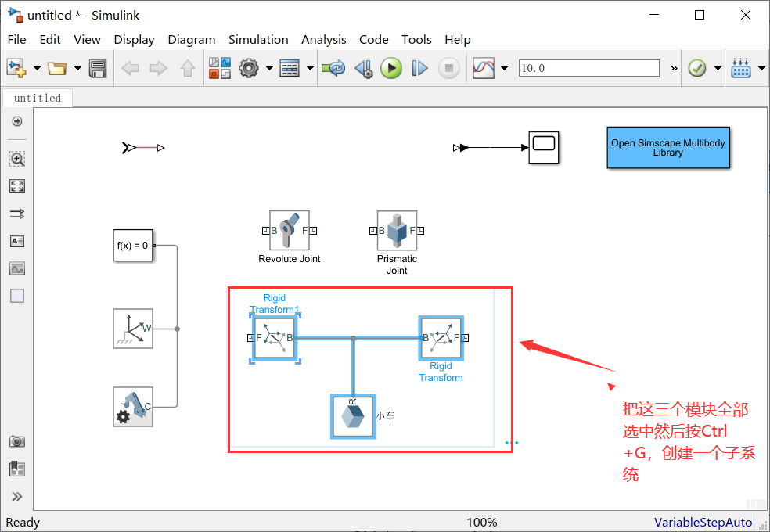Click the Open Simscape Multibody Library button
The image size is (770, 532).
[668, 148]
